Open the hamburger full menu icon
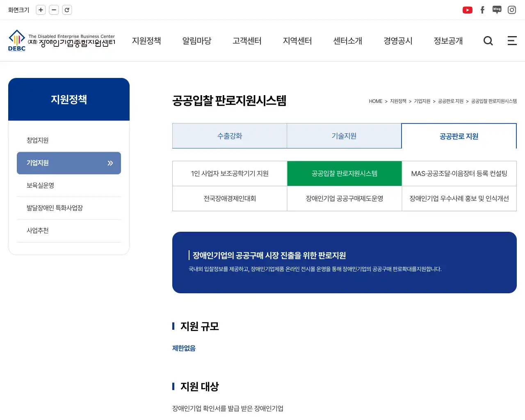The height and width of the screenshot is (420, 525). click(512, 41)
